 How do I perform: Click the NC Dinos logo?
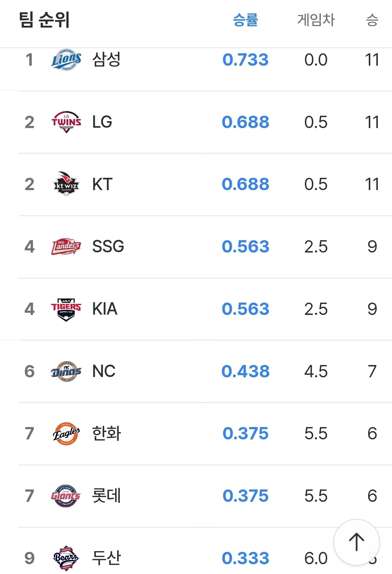[66, 371]
